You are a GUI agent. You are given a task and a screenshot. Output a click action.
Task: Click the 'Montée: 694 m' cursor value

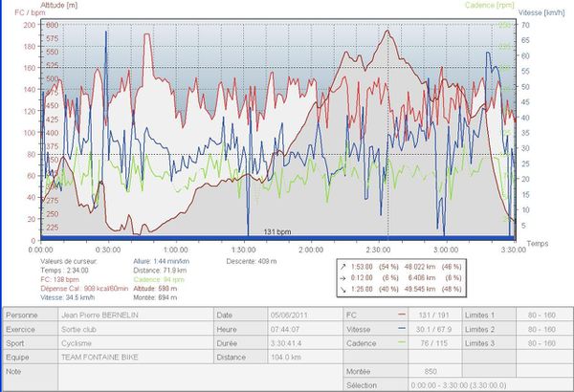coord(155,297)
